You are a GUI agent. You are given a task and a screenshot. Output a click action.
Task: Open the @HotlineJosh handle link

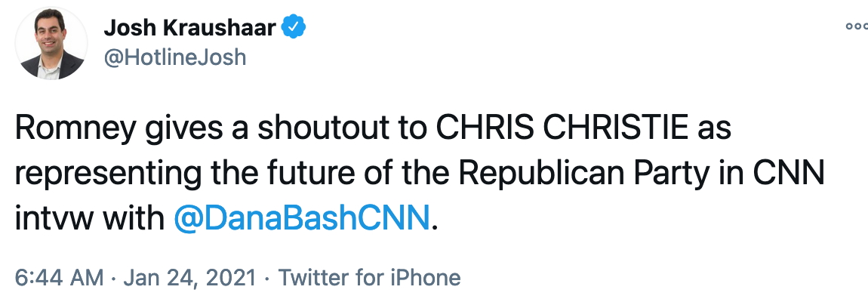pos(175,57)
